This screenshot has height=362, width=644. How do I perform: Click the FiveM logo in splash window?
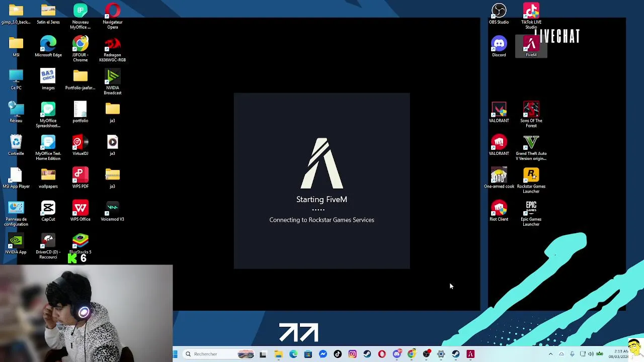(x=321, y=163)
